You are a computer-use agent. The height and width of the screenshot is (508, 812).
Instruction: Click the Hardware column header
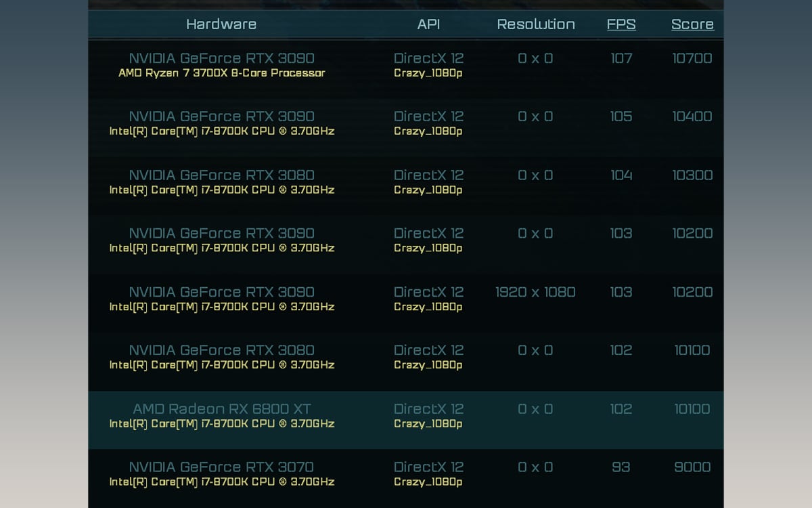(x=221, y=24)
